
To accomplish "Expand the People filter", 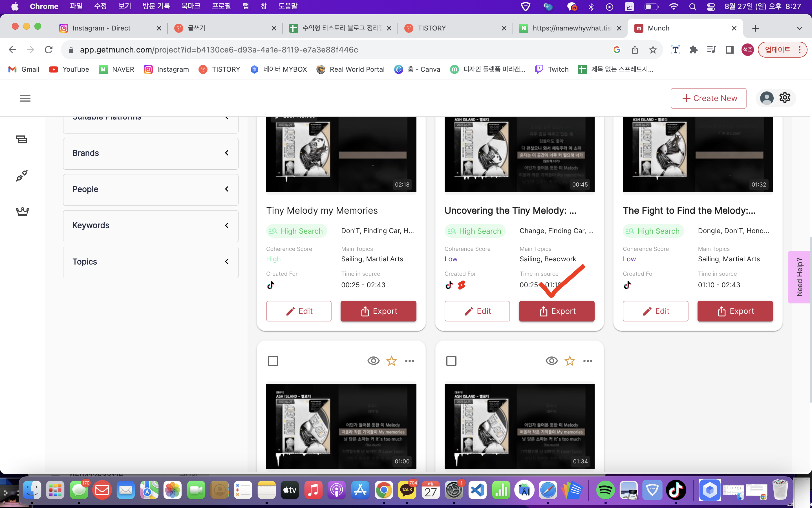I will 151,189.
